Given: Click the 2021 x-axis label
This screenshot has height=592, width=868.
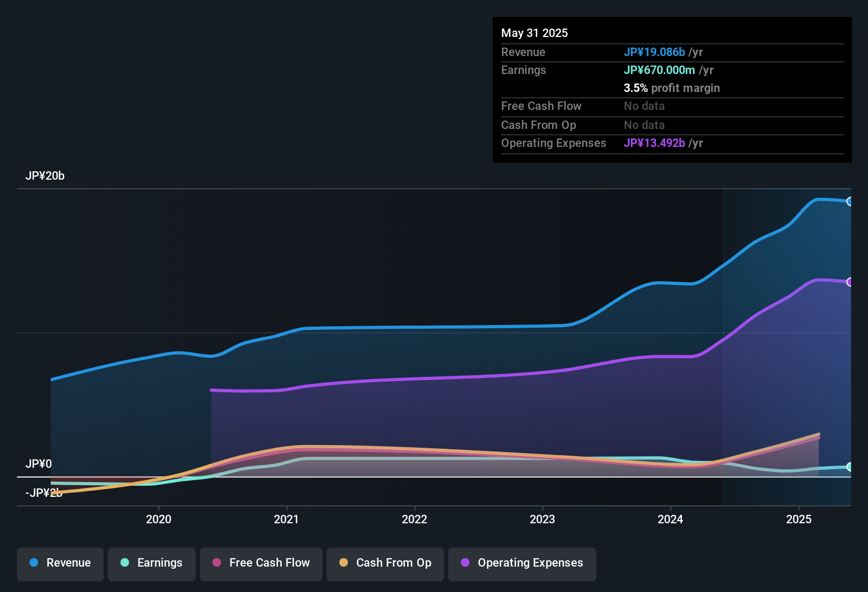Looking at the screenshot, I should pyautogui.click(x=287, y=519).
